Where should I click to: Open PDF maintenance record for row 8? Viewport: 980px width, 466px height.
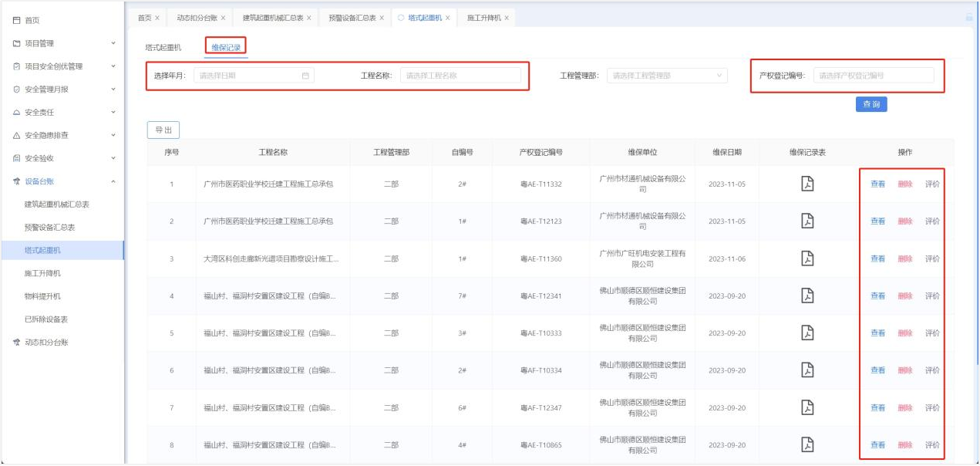point(807,444)
